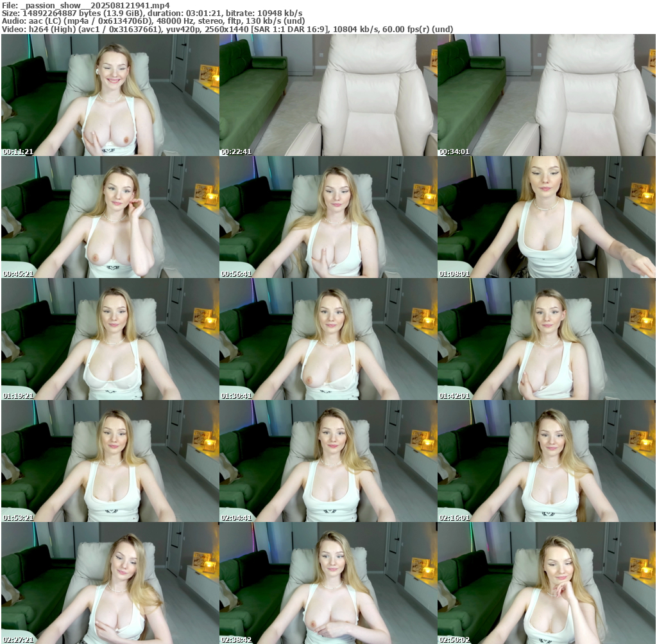
Task: Click the 'Audio: aac (LC)' header line
Action: pos(153,21)
